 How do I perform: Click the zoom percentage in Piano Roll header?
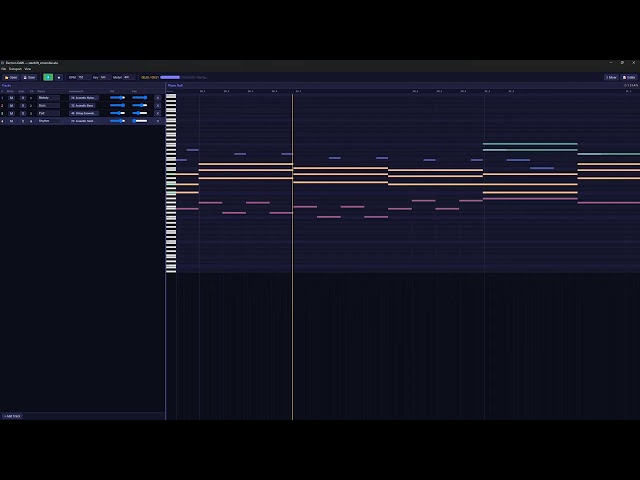click(x=631, y=85)
